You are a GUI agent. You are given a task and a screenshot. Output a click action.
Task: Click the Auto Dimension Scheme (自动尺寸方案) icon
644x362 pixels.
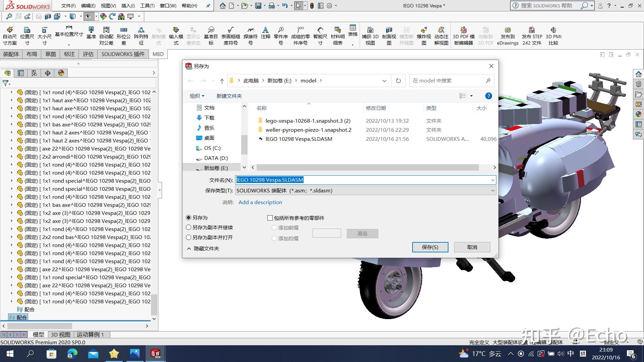pos(10,36)
